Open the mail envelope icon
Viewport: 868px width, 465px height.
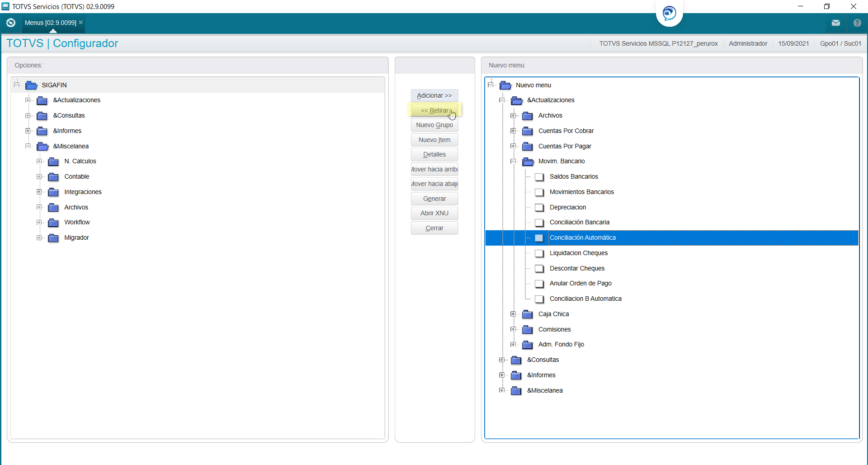(836, 23)
